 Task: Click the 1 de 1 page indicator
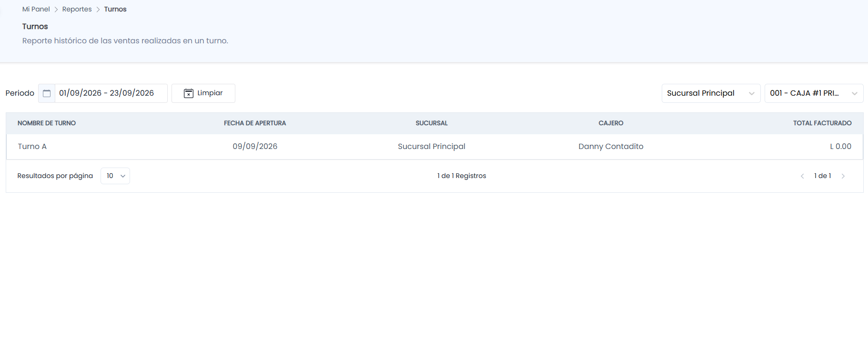point(823,176)
